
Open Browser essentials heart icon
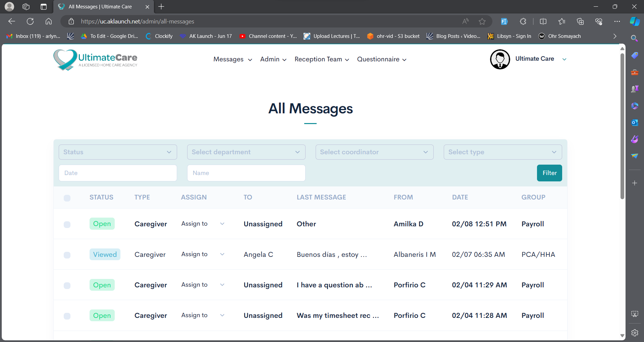coord(599,21)
